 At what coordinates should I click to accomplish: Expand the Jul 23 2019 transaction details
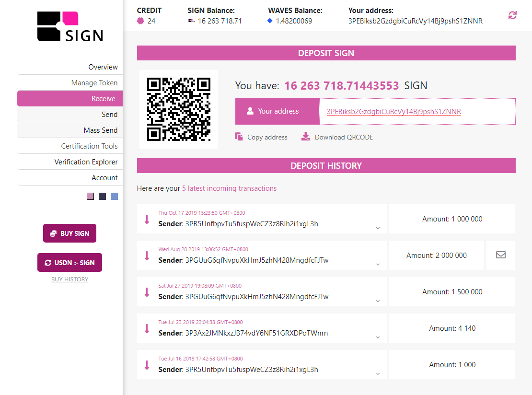[x=378, y=337]
